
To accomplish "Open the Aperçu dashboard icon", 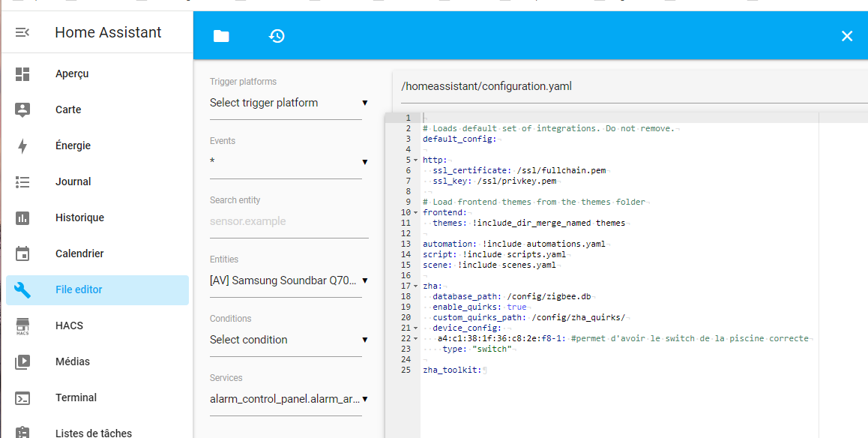I will pyautogui.click(x=22, y=73).
